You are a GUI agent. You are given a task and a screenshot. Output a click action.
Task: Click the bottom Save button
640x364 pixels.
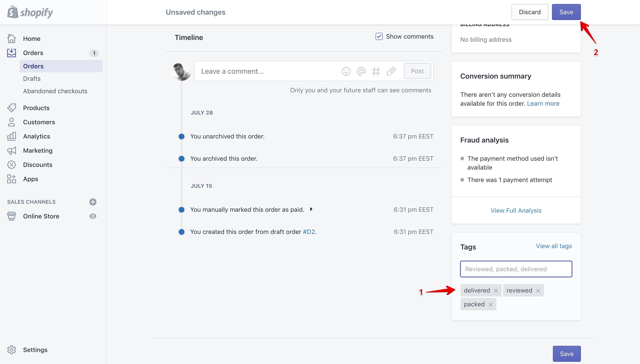tap(567, 354)
